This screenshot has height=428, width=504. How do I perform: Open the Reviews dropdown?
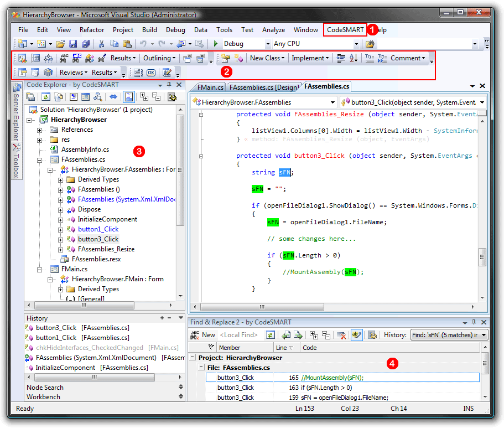click(x=74, y=73)
